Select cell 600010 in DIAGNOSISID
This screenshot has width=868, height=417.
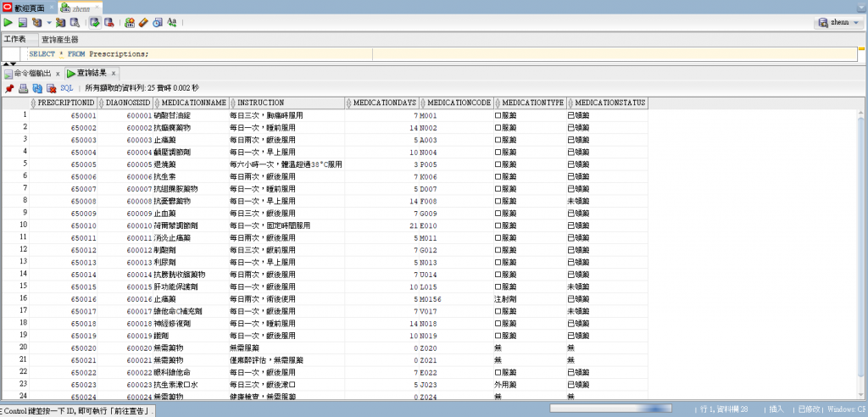125,225
